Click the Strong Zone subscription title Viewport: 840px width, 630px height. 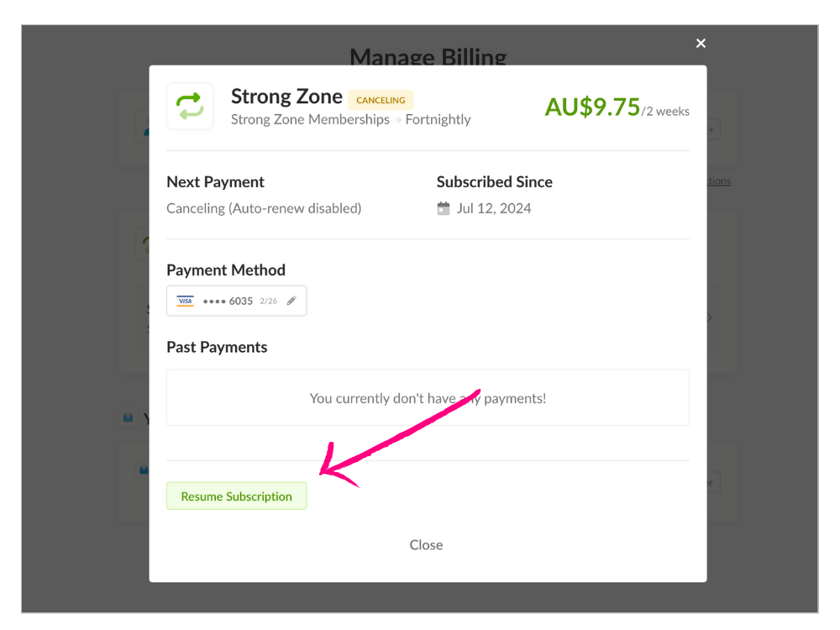pyautogui.click(x=286, y=97)
